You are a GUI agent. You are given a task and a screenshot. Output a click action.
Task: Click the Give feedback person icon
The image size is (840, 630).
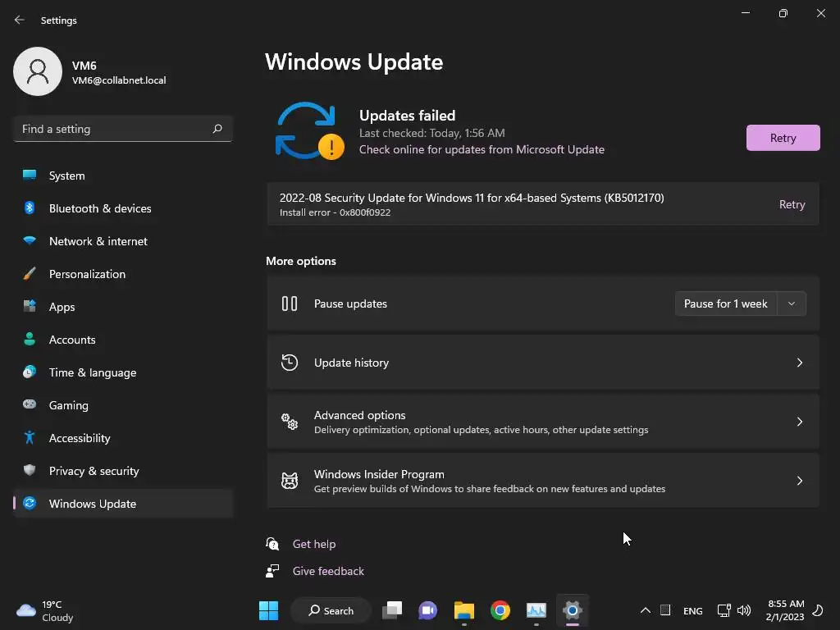(272, 571)
